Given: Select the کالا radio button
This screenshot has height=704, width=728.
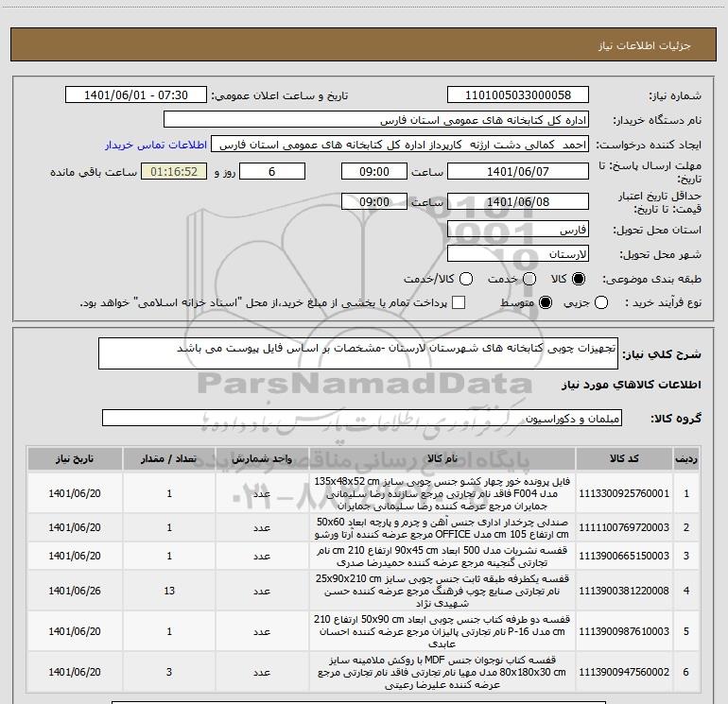Looking at the screenshot, I should point(579,279).
